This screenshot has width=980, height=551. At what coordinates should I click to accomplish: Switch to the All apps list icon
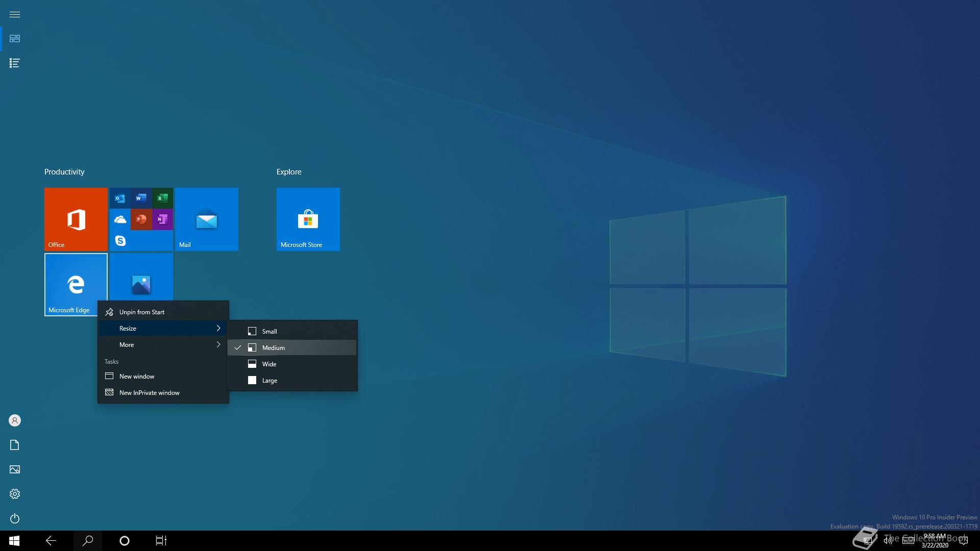[x=15, y=63]
